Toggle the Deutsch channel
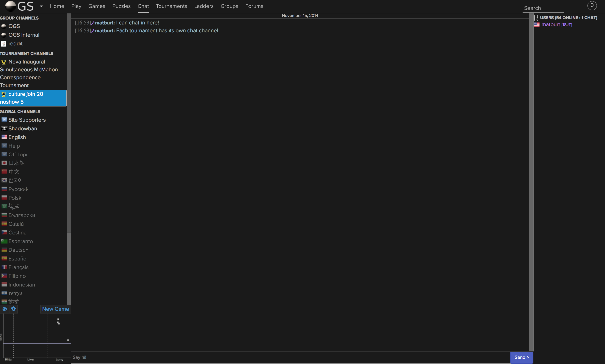Image resolution: width=605 pixels, height=364 pixels. point(18,250)
